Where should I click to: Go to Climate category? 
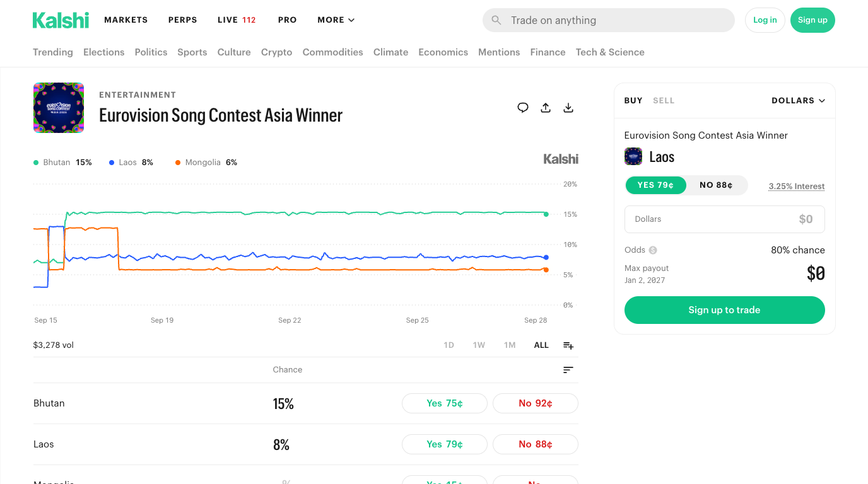[391, 52]
